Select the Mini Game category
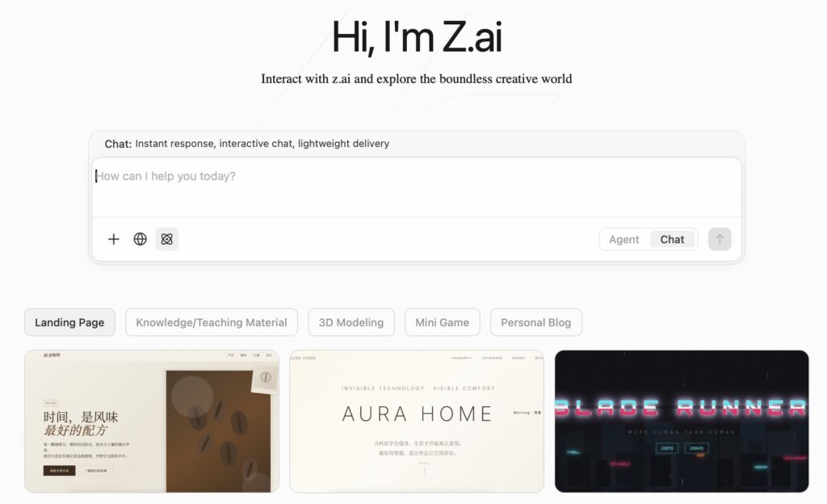The height and width of the screenshot is (504, 827). (442, 322)
